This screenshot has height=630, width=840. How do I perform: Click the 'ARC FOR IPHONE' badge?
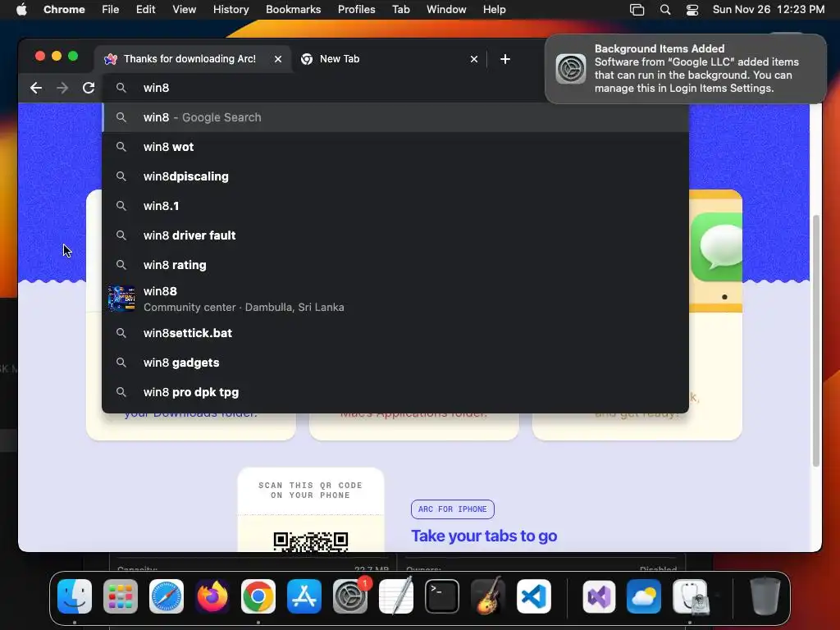pos(453,509)
